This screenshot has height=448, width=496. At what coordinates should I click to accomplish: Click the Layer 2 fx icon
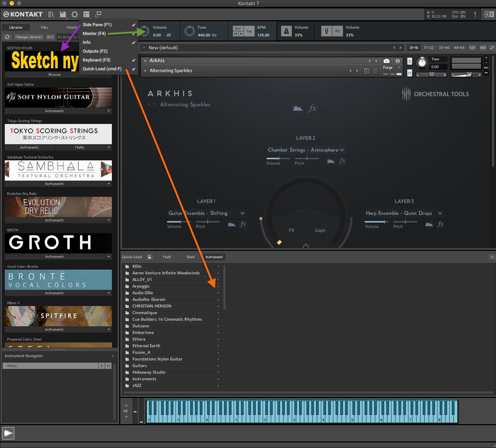click(x=342, y=161)
